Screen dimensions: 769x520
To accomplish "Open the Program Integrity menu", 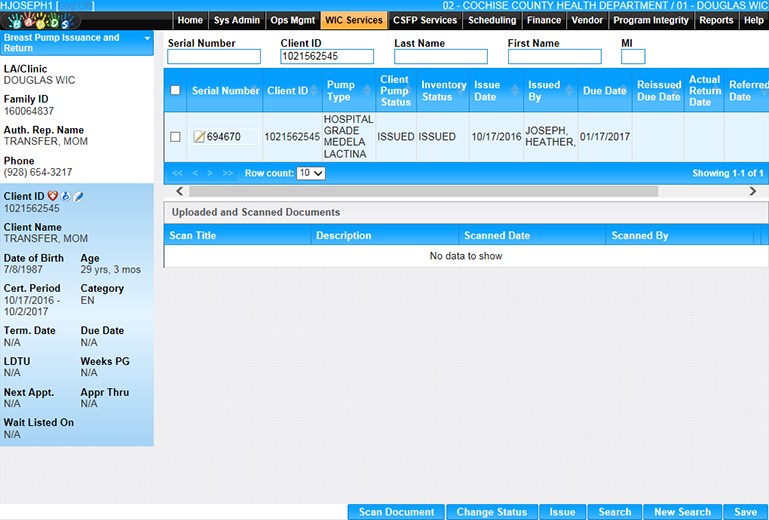I will click(651, 20).
